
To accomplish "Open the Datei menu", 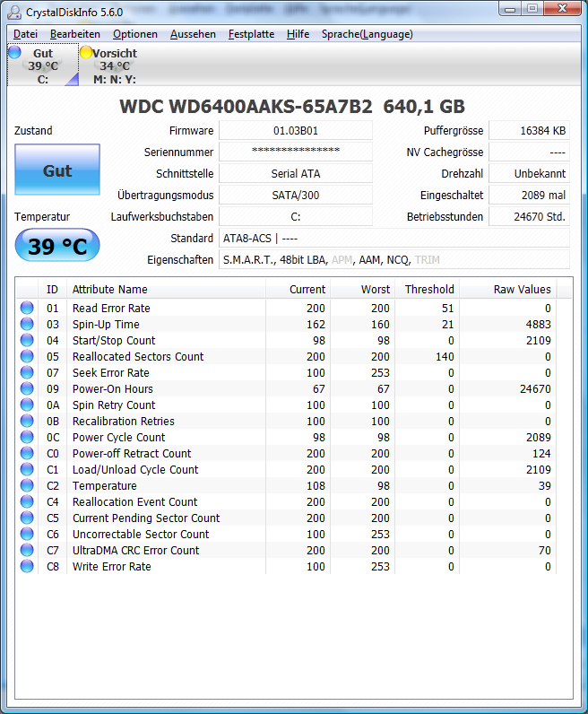I will pos(25,34).
